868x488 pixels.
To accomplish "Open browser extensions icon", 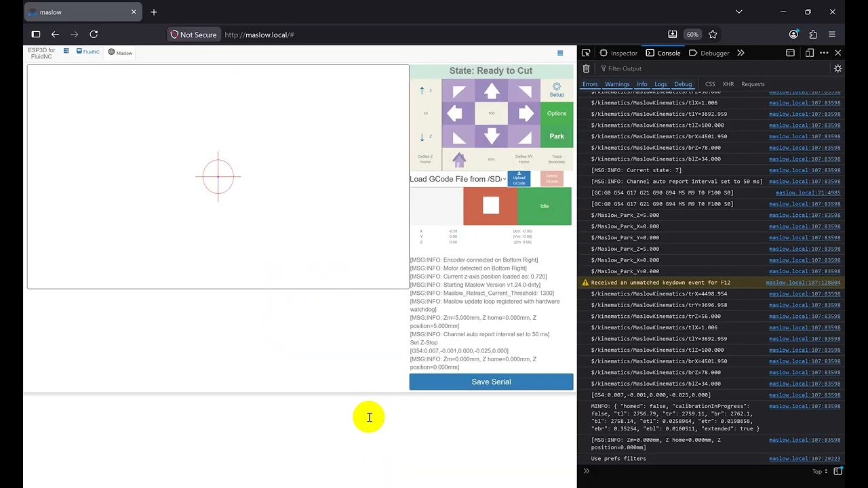I will click(813, 35).
